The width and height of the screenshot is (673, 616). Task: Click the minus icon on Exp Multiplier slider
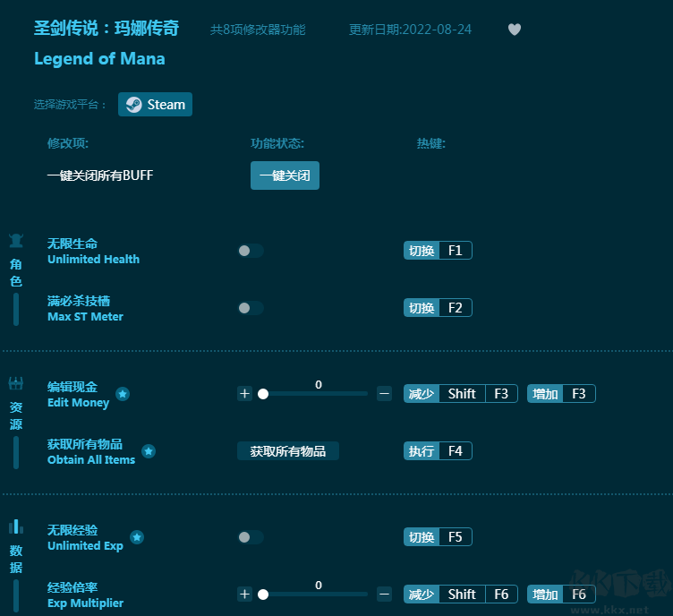point(384,595)
